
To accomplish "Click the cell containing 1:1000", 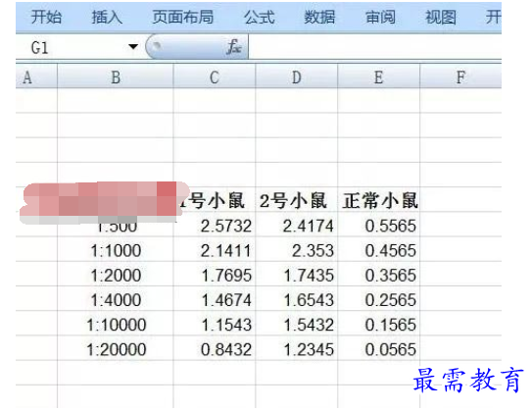I will click(116, 249).
